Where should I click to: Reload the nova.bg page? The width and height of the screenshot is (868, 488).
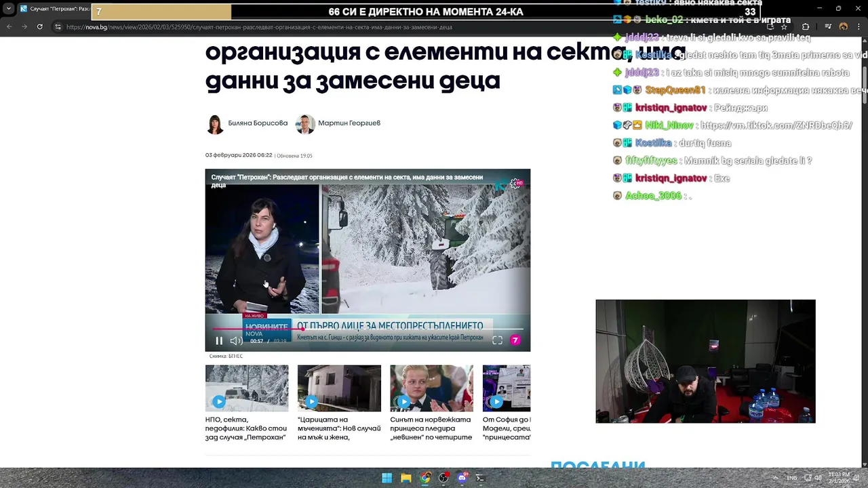(40, 26)
